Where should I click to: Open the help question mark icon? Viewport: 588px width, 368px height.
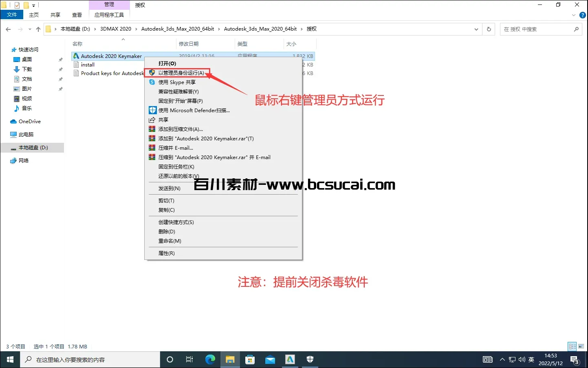point(583,15)
